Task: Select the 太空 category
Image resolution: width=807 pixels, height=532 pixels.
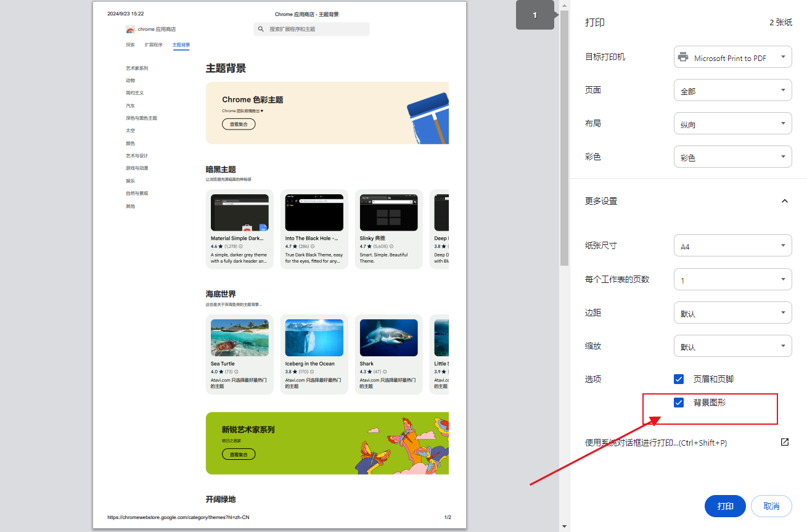Action: pos(130,131)
